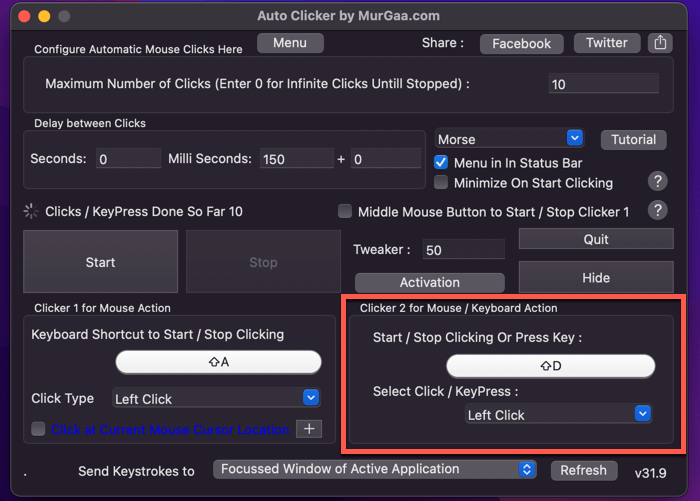Toggle Menu in Status Bar checkbox
Screen dimensions: 700x501
tap(441, 162)
